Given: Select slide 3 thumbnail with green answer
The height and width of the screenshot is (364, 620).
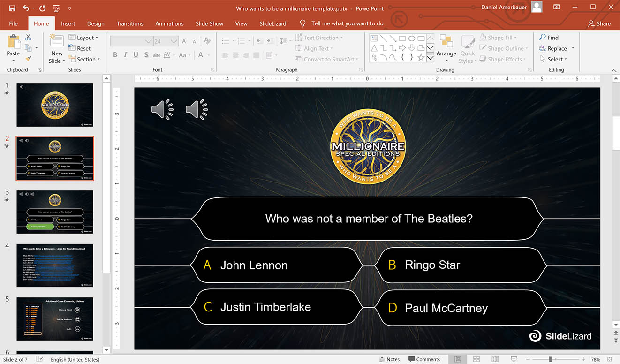Looking at the screenshot, I should click(55, 212).
